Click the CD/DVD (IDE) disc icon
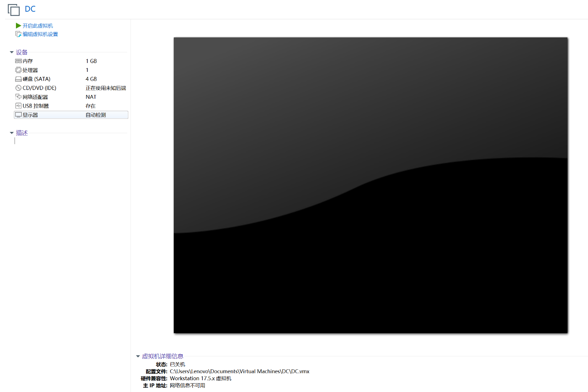Screen dimensions: 588x392 (18, 88)
